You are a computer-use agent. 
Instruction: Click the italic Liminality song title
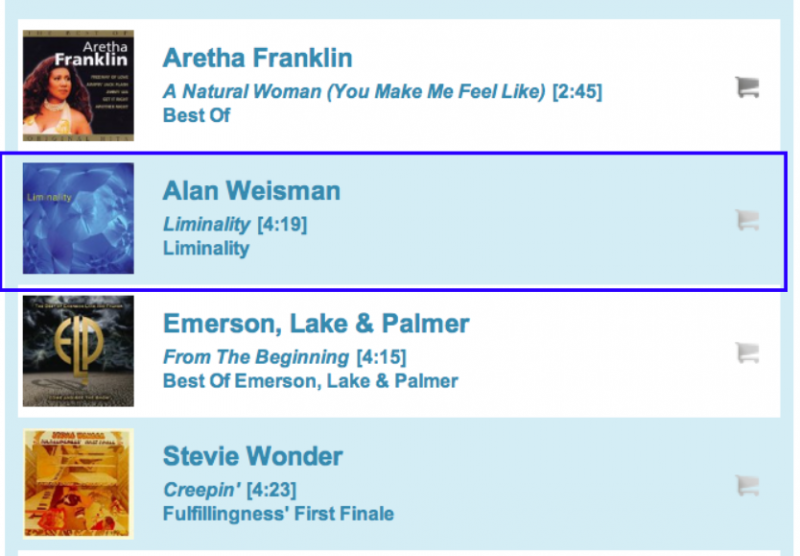206,224
